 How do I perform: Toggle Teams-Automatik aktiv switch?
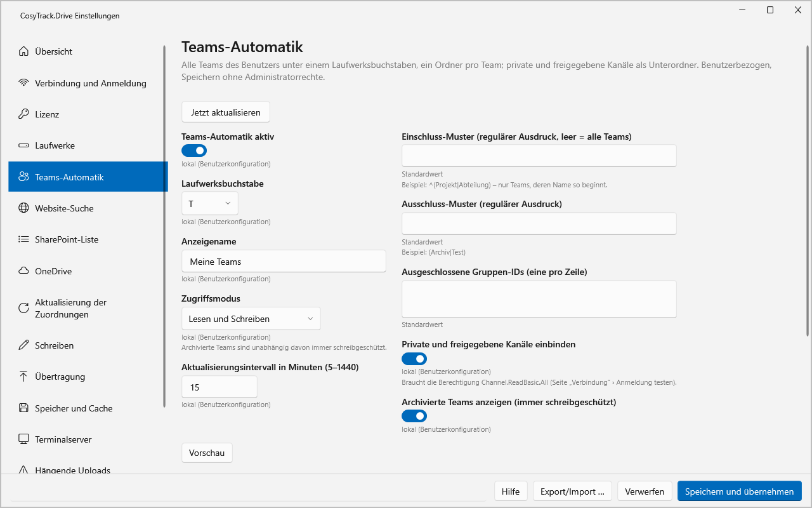click(194, 150)
